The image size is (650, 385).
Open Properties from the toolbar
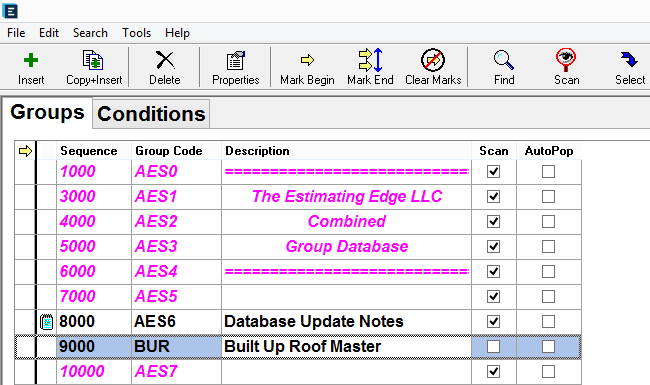coord(235,61)
